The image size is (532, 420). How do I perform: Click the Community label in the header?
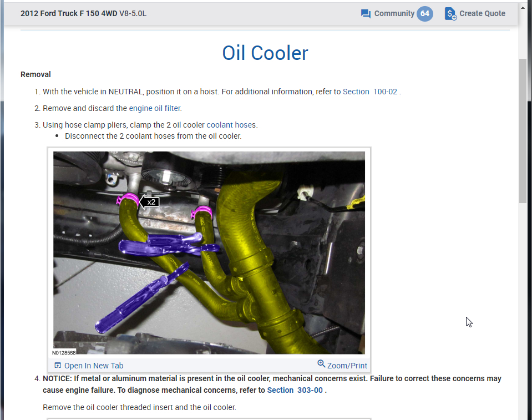click(x=394, y=13)
